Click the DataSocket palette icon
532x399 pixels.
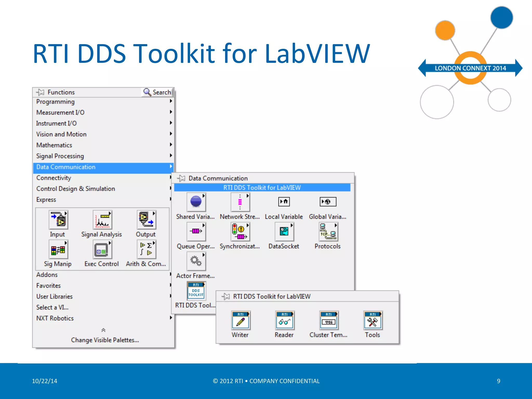tap(284, 232)
